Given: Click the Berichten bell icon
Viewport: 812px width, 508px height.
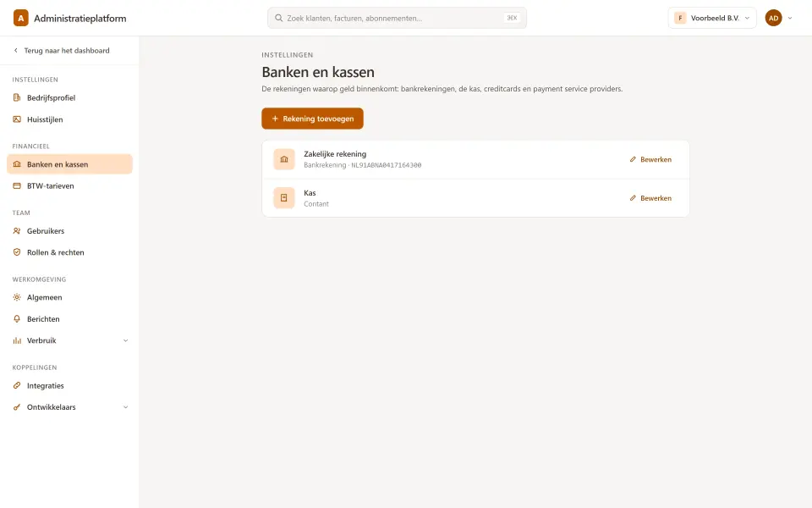Looking at the screenshot, I should coord(17,319).
